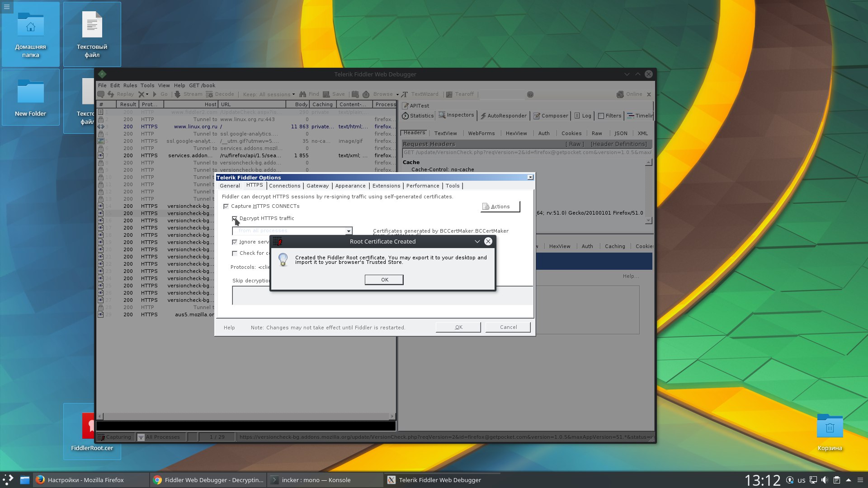
Task: Click the All Processes status bar filter
Action: (160, 437)
